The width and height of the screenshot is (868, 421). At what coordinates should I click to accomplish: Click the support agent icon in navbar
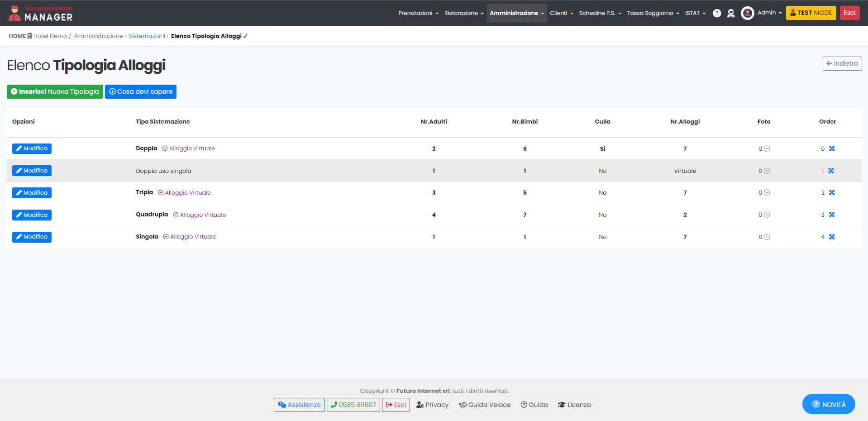tap(731, 13)
